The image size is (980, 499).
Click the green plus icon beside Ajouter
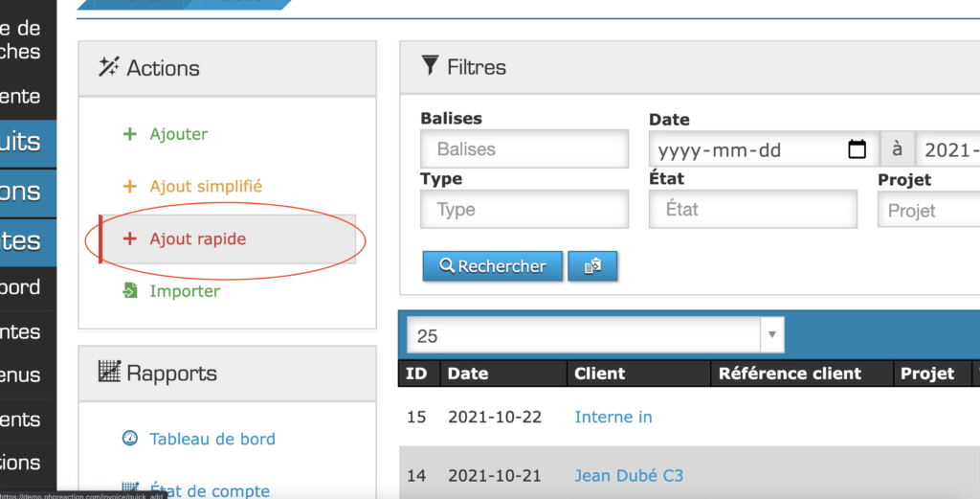coord(130,134)
